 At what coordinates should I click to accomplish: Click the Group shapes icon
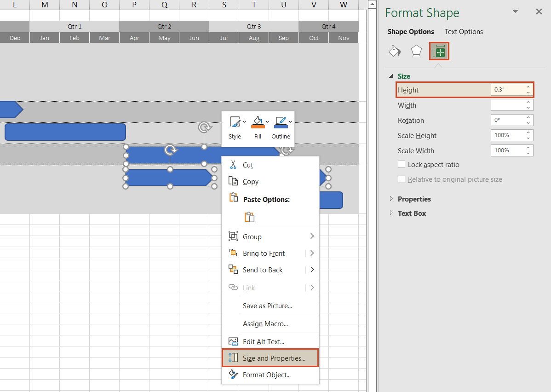(234, 236)
